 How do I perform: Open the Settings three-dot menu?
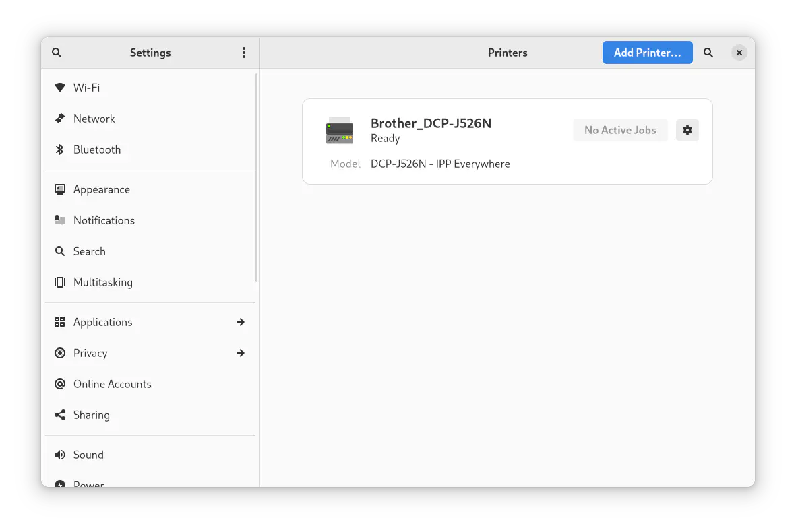tap(244, 53)
